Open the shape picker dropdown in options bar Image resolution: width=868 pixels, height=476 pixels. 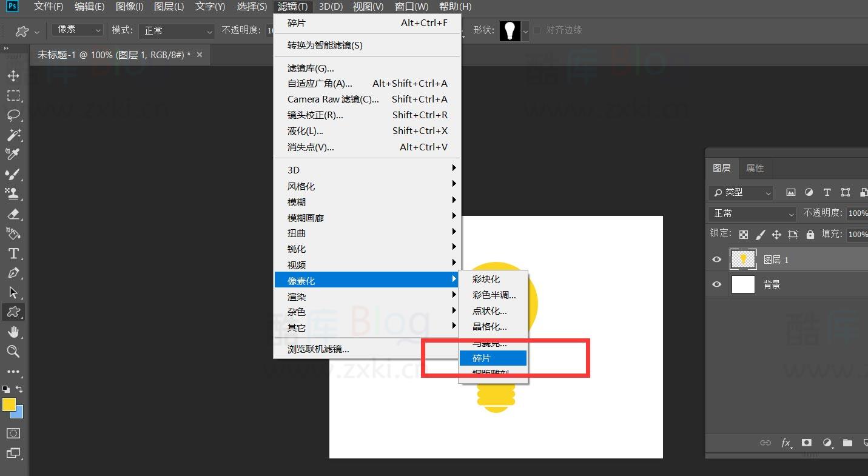click(x=524, y=30)
